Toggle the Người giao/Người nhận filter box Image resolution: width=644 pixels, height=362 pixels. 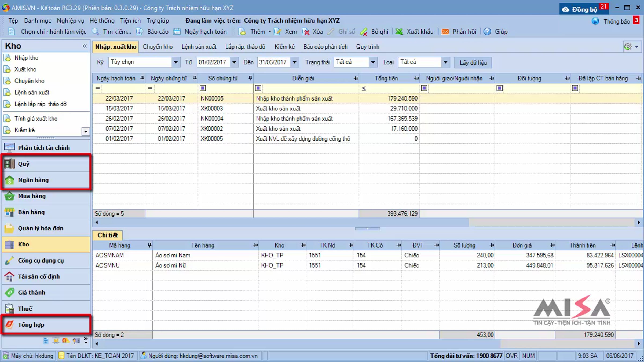point(424,88)
